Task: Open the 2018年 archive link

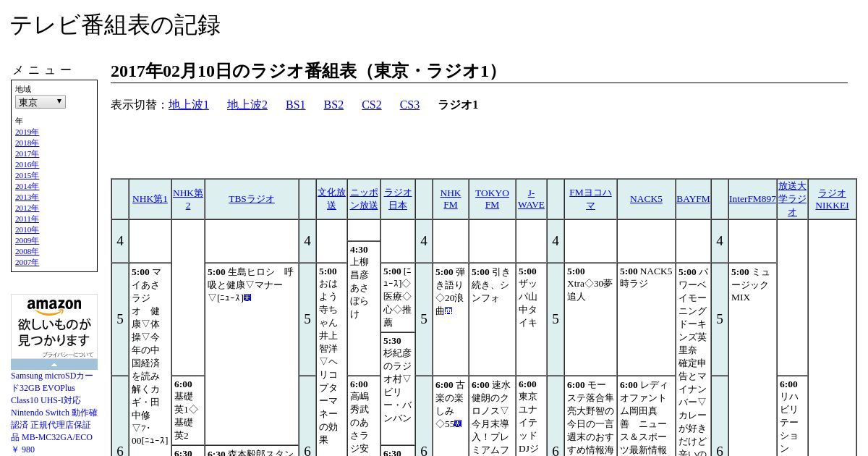Action: point(27,143)
